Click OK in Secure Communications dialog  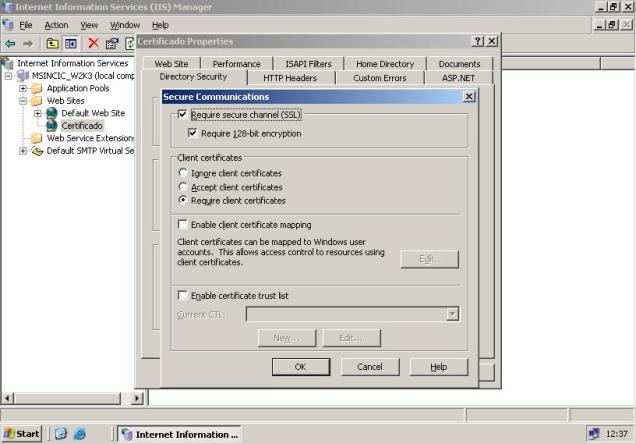coord(300,367)
